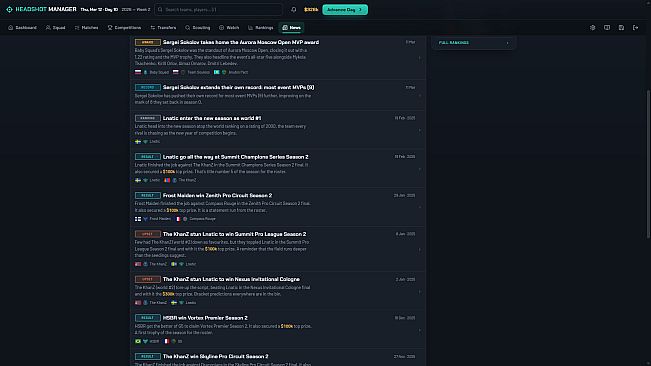Open the Dashboard tab
Viewport: 651px width, 366px height.
click(22, 28)
